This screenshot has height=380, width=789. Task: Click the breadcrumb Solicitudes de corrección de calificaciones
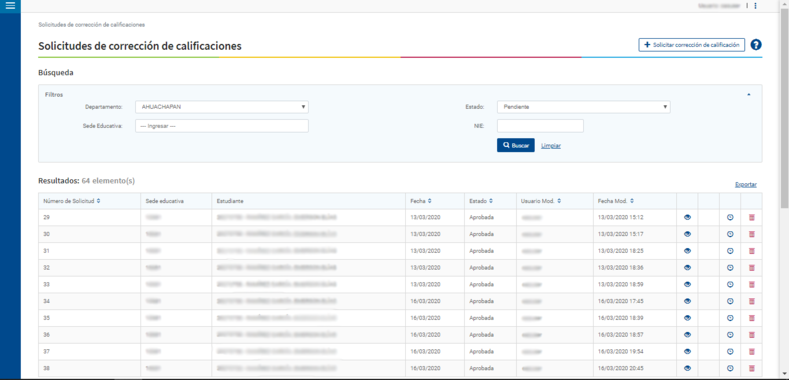pos(92,24)
